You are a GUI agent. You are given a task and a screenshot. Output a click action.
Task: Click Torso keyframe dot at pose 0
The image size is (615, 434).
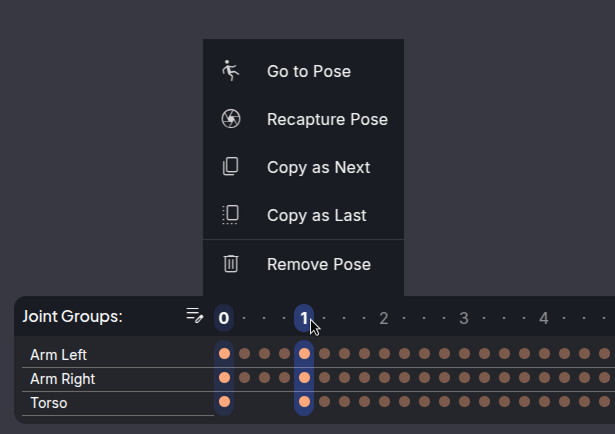[224, 401]
